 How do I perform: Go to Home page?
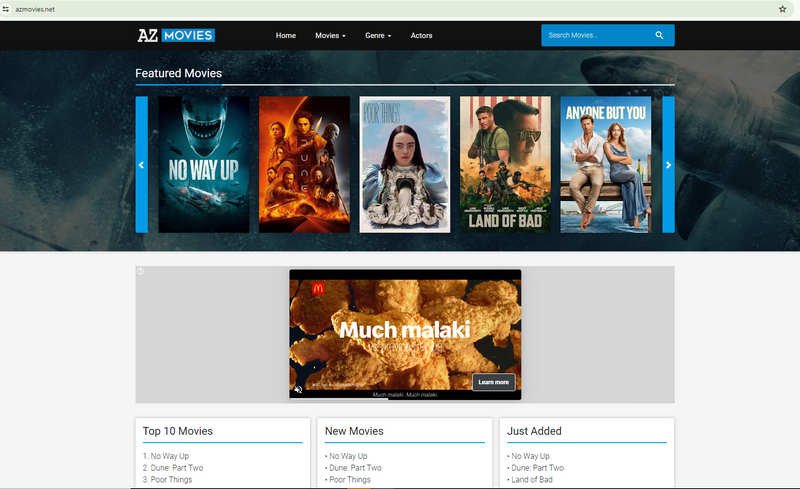[286, 35]
